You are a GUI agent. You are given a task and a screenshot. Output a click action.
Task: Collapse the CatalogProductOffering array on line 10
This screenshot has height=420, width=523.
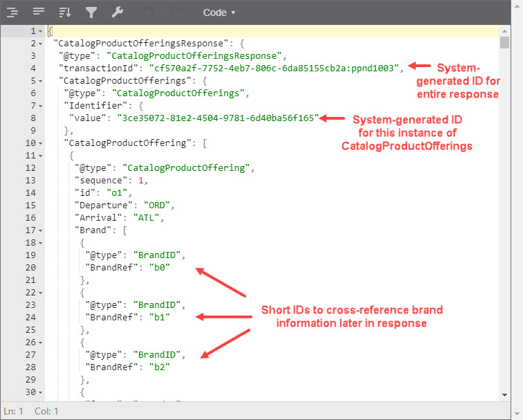point(41,143)
